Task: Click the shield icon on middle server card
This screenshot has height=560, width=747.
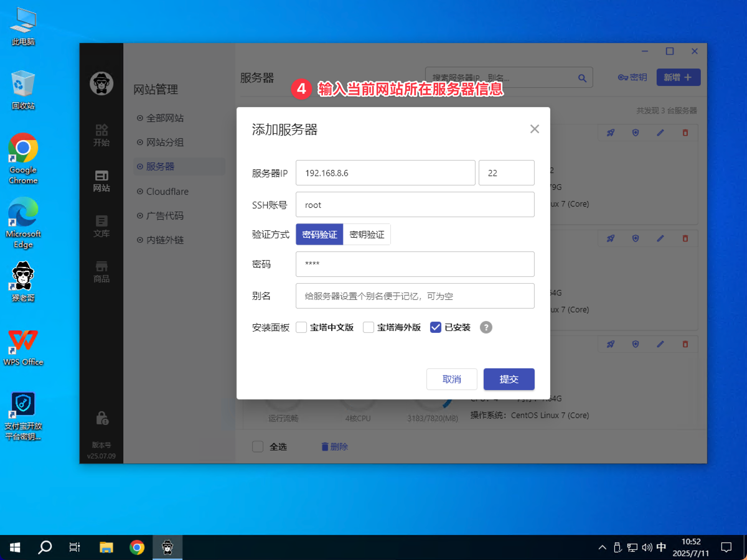Action: pyautogui.click(x=636, y=238)
